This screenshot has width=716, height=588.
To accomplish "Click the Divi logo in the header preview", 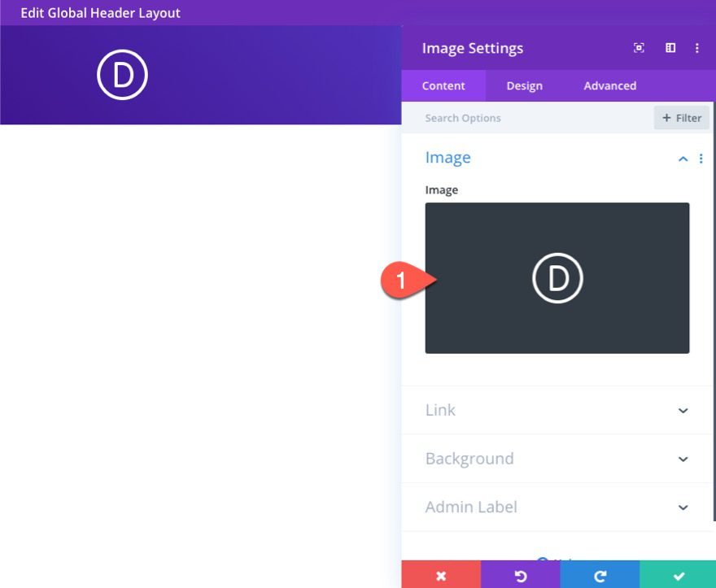I will [x=122, y=75].
